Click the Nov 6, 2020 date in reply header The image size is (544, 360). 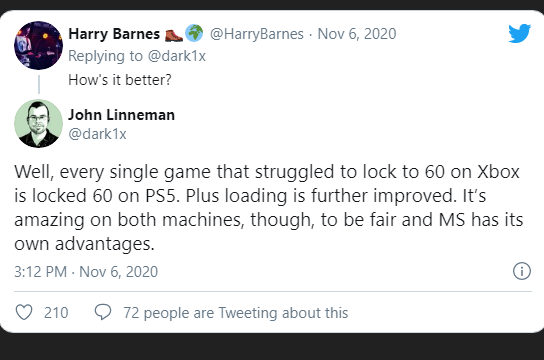[357, 34]
